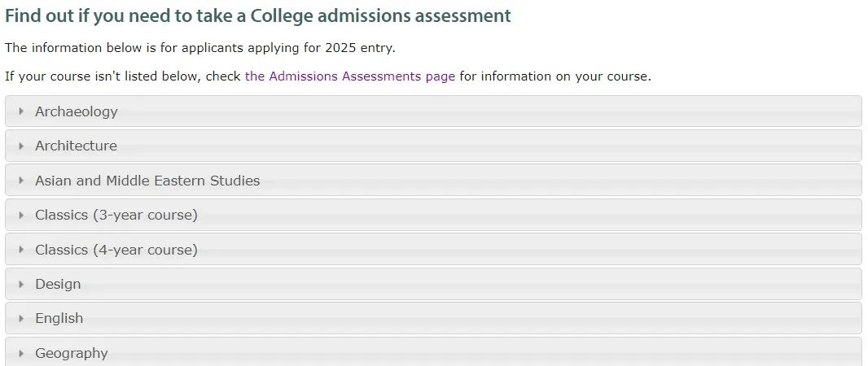Click the 2025 entry information text

(x=199, y=47)
